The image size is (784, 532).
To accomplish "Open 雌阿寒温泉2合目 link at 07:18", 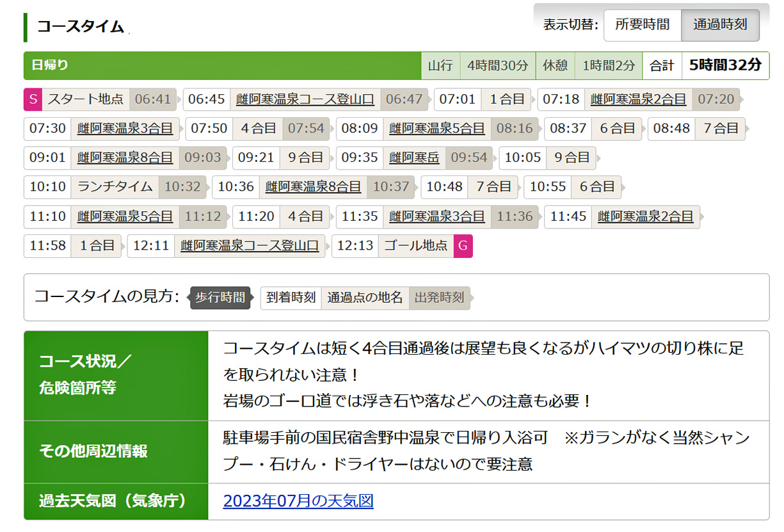I will point(638,99).
